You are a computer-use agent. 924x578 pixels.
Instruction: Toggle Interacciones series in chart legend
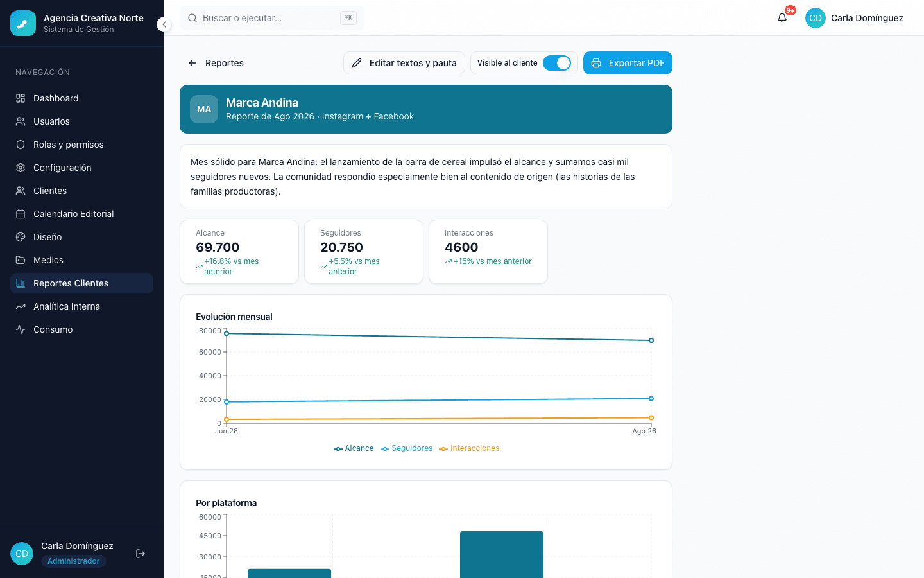click(x=469, y=448)
